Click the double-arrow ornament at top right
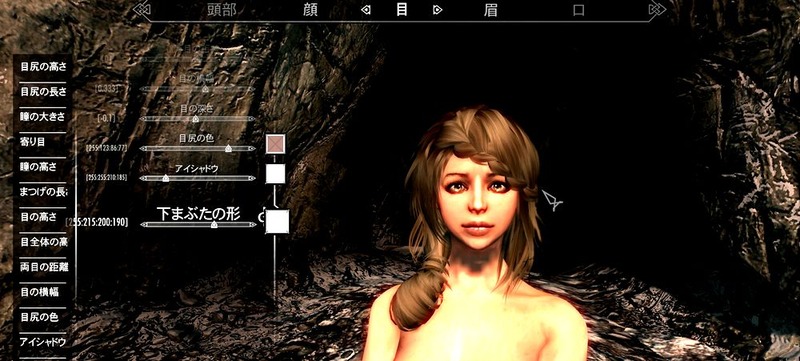 658,9
